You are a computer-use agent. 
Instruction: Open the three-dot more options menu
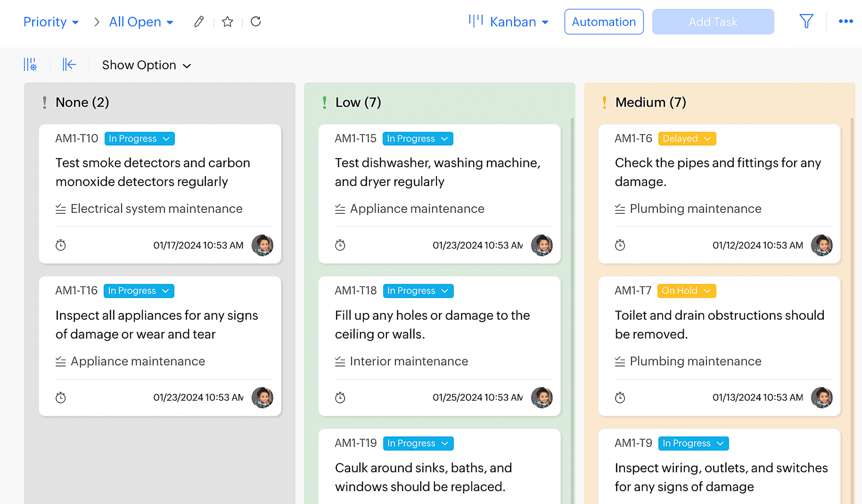[x=846, y=22]
